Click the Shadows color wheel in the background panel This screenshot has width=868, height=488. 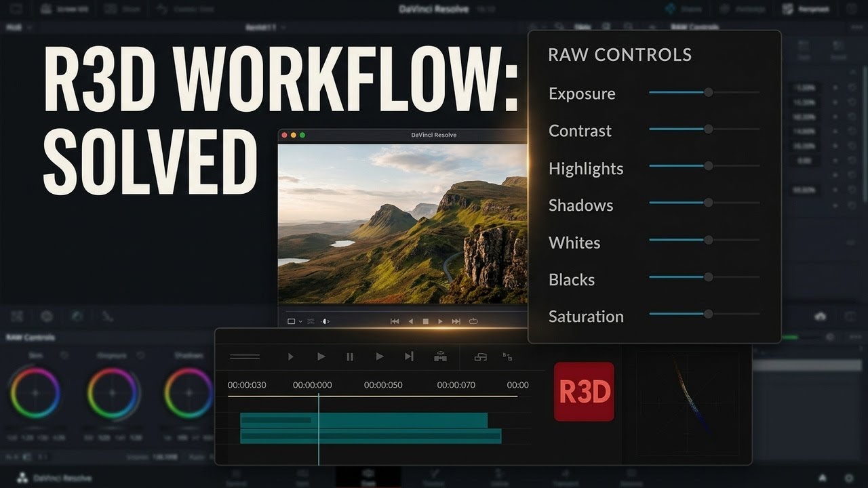pos(189,393)
